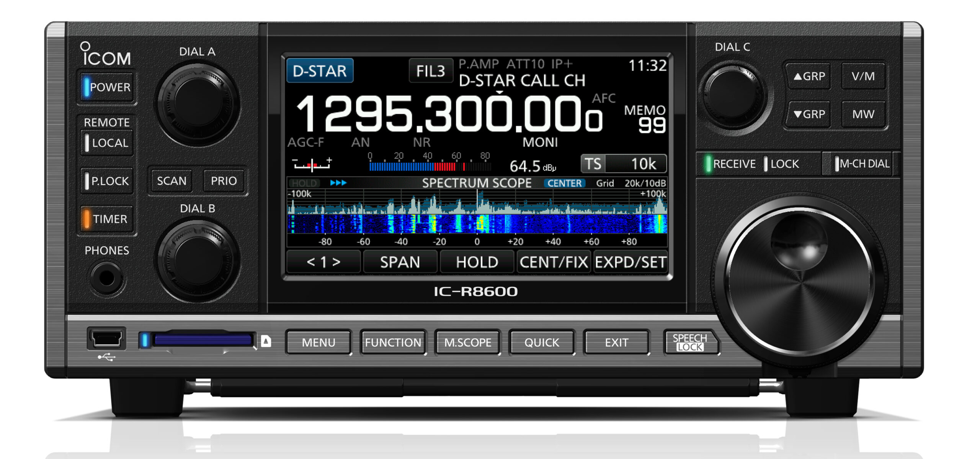Tap the IP+ indicator

point(562,64)
